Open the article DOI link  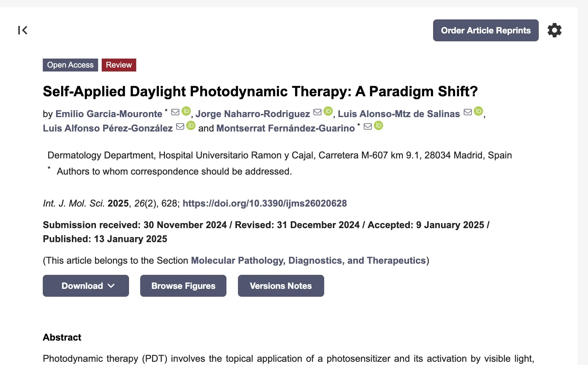pos(265,203)
